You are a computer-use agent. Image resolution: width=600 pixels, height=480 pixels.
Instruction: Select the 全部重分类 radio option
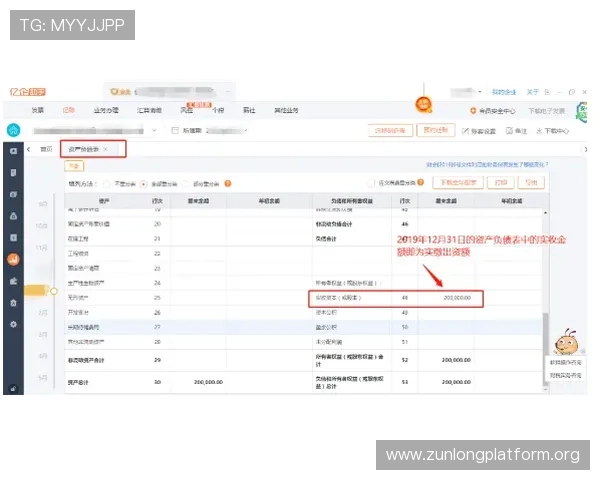coord(143,184)
